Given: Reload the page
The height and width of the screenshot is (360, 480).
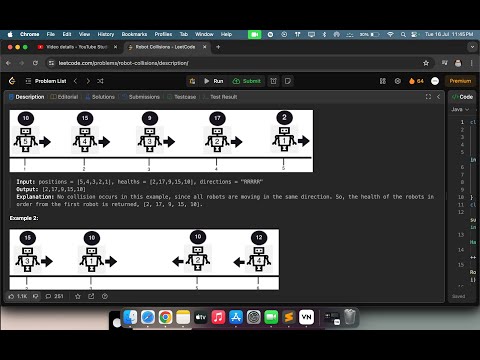Looking at the screenshot, I should point(35,63).
